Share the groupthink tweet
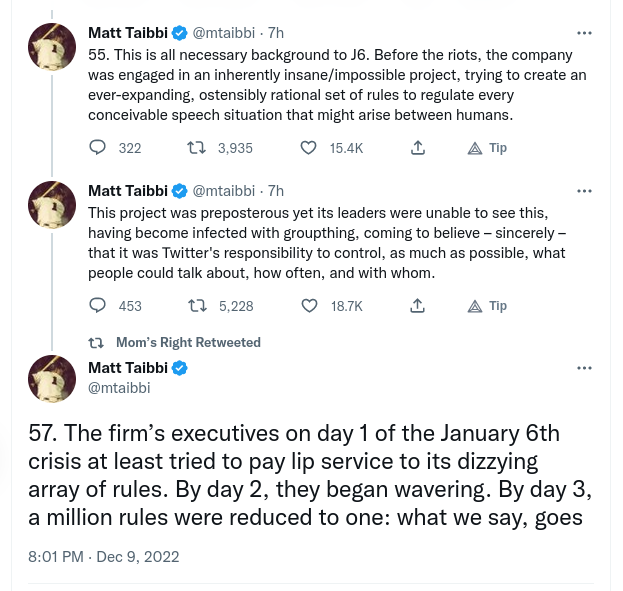 [x=418, y=306]
